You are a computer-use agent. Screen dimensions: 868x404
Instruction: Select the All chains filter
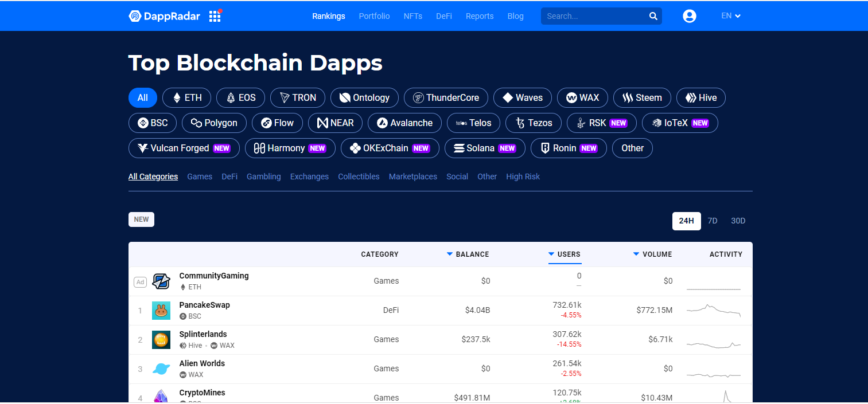click(143, 97)
